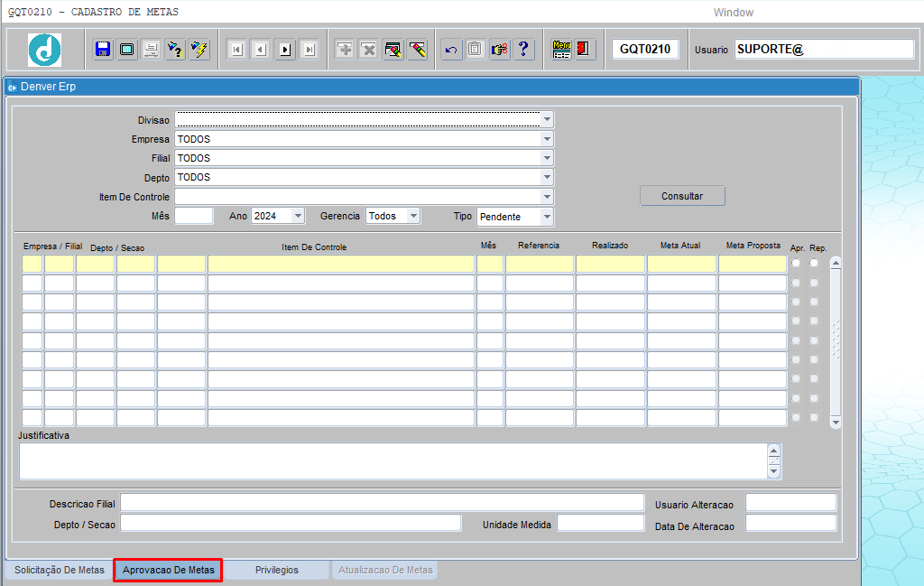Click the Data De Alteracao field
Screen dimensions: 924x586
tap(790, 523)
